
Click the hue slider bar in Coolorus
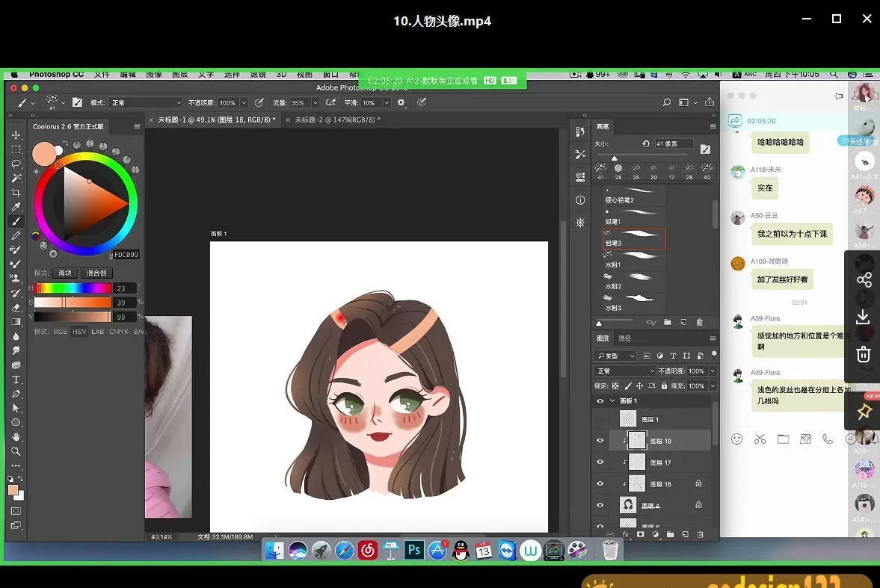tap(73, 288)
